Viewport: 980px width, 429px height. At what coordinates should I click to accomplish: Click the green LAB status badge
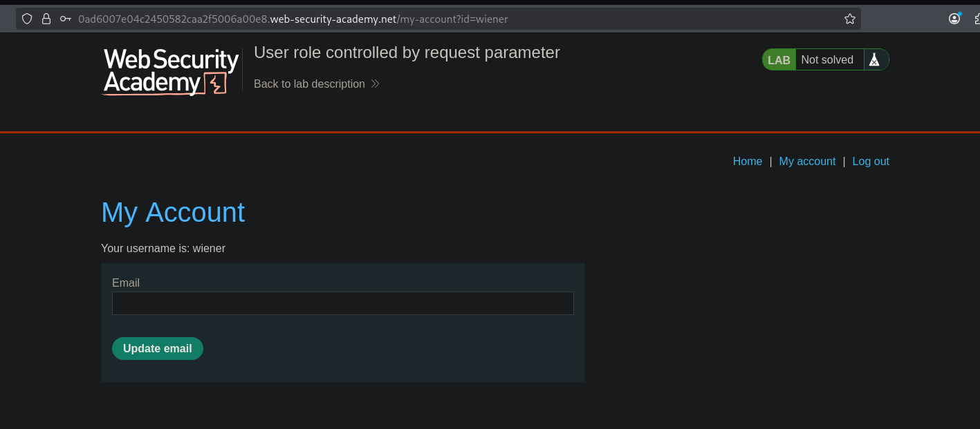[779, 60]
